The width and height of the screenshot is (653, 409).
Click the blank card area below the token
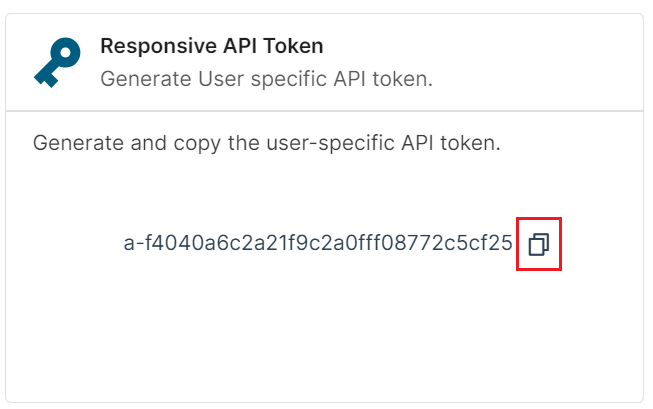coord(325,337)
